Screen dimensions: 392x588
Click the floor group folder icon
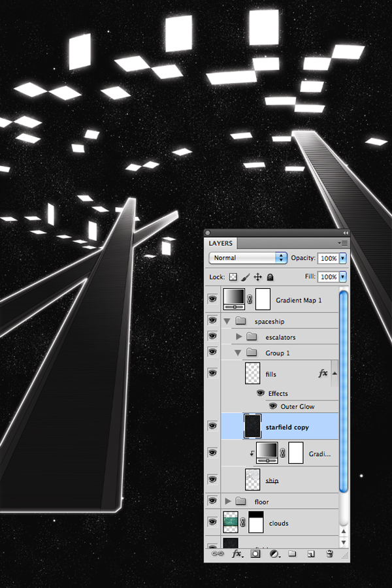[240, 501]
